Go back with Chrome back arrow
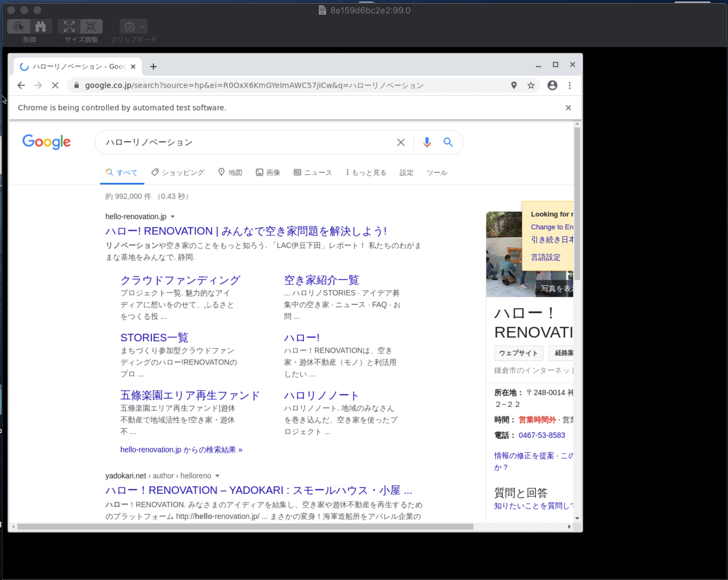The width and height of the screenshot is (728, 580). click(21, 85)
